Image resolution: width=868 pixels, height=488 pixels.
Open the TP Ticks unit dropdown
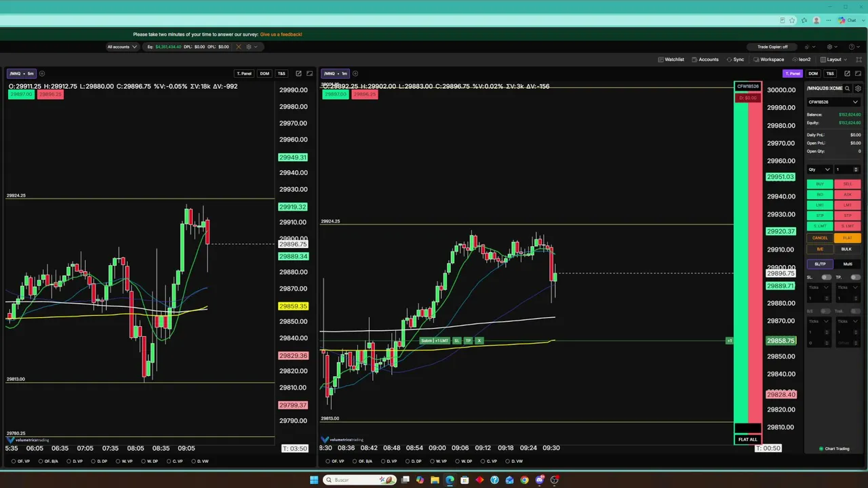click(x=849, y=287)
